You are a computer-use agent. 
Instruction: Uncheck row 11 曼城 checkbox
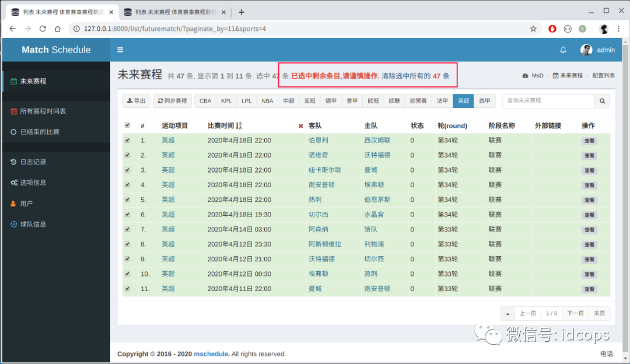coord(127,289)
